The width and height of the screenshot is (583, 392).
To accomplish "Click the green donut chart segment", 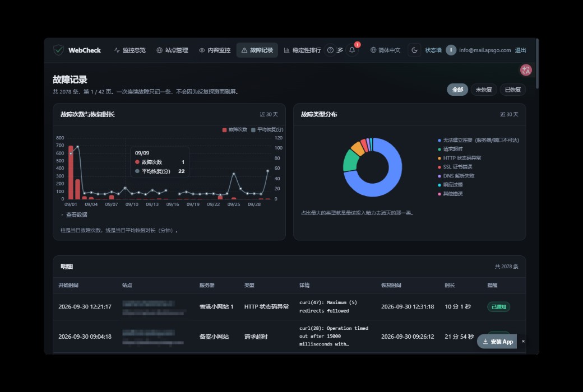I will tap(350, 161).
